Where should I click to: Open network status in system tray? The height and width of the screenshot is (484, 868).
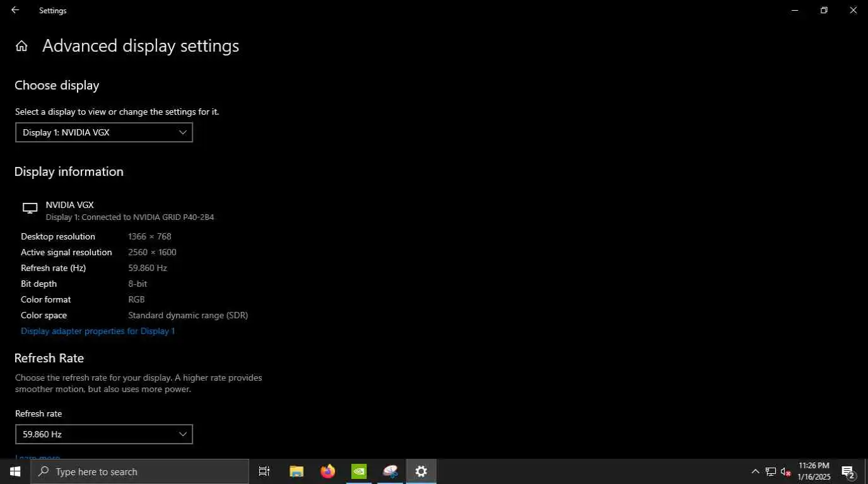pyautogui.click(x=771, y=471)
